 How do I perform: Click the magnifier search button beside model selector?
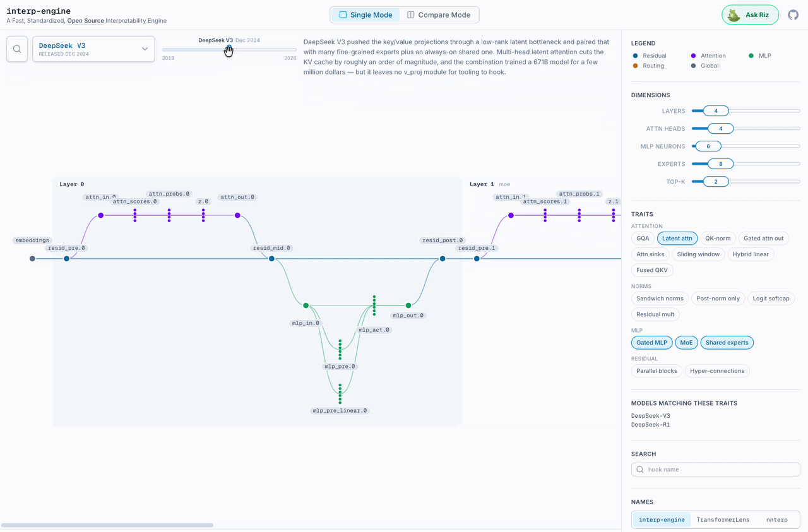pyautogui.click(x=17, y=49)
